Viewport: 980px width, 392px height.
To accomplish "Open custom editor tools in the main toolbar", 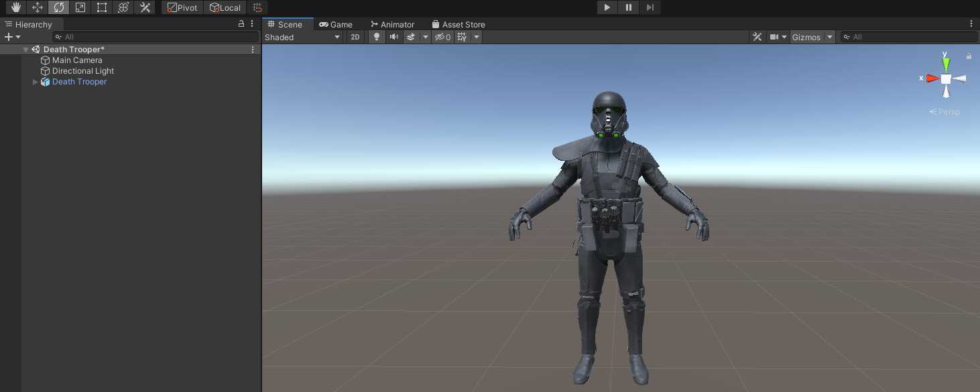I will coord(145,7).
